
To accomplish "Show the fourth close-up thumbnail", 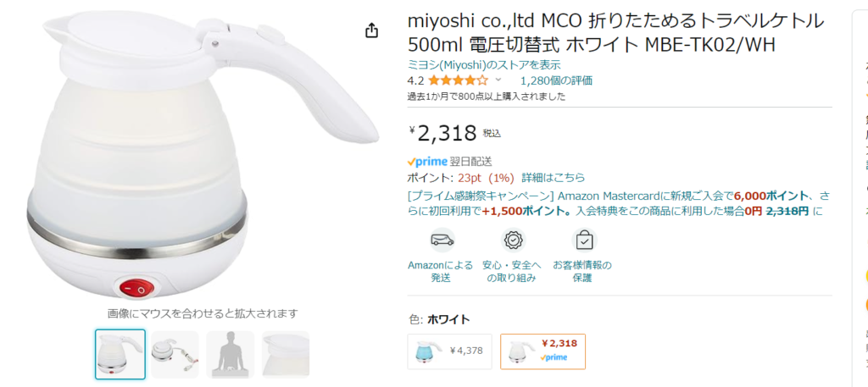I will (x=286, y=354).
